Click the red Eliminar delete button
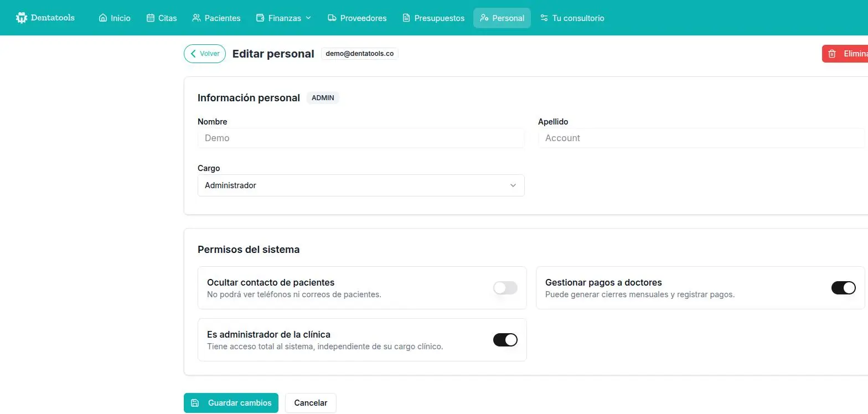Screen dimensions: 868x414 [845, 54]
